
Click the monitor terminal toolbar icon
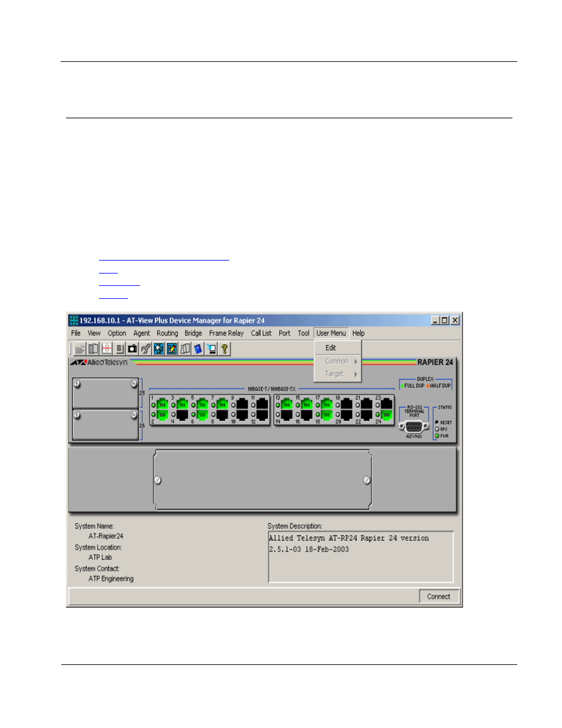[x=211, y=349]
